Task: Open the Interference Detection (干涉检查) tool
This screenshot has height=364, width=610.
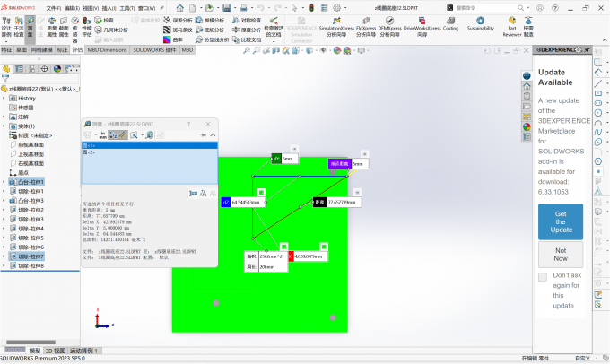Action: 18,27
